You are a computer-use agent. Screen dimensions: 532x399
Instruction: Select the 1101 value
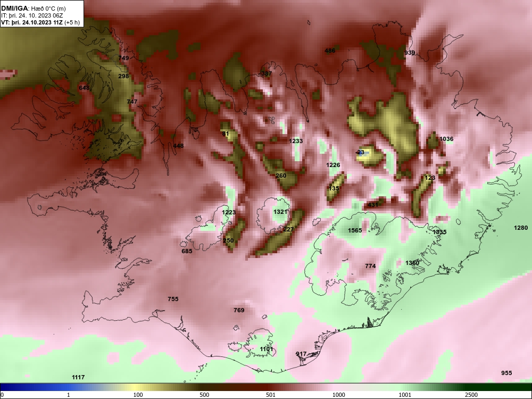(267, 349)
